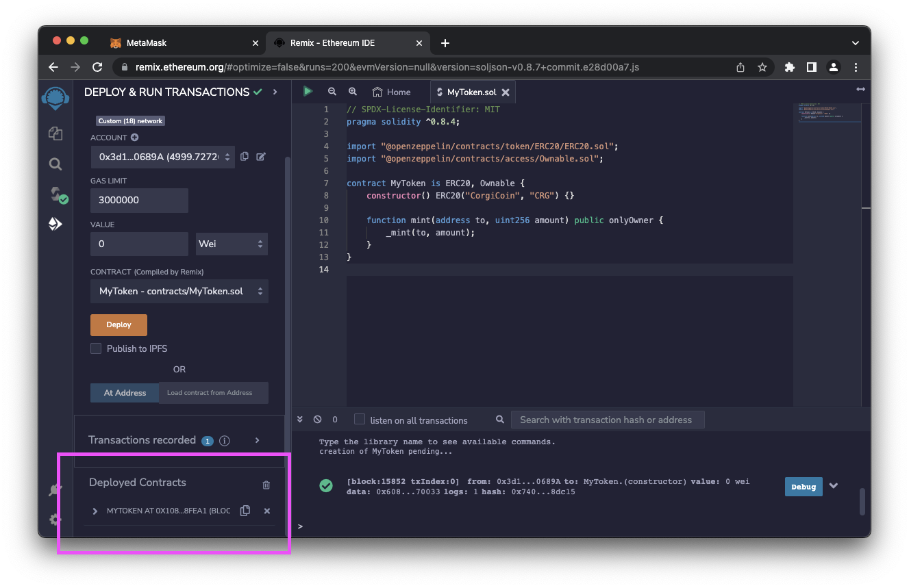
Task: Open the Chrome three-dot menu
Action: 856,67
